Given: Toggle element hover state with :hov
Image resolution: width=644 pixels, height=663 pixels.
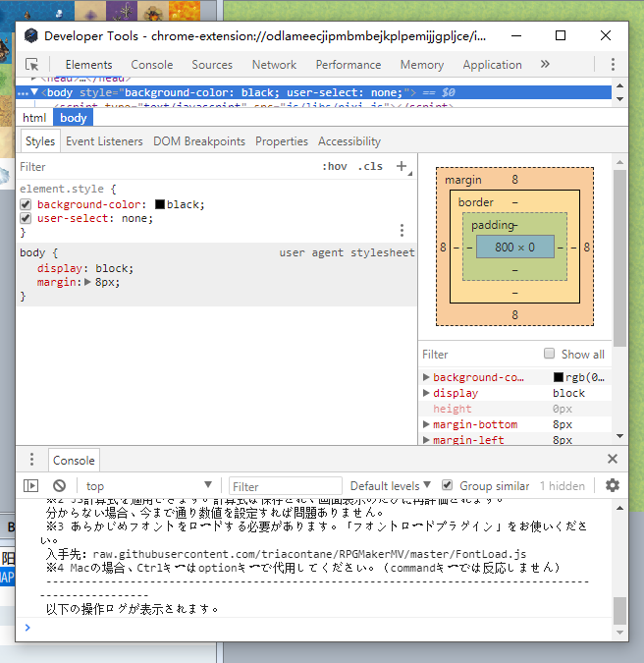Looking at the screenshot, I should (x=334, y=167).
